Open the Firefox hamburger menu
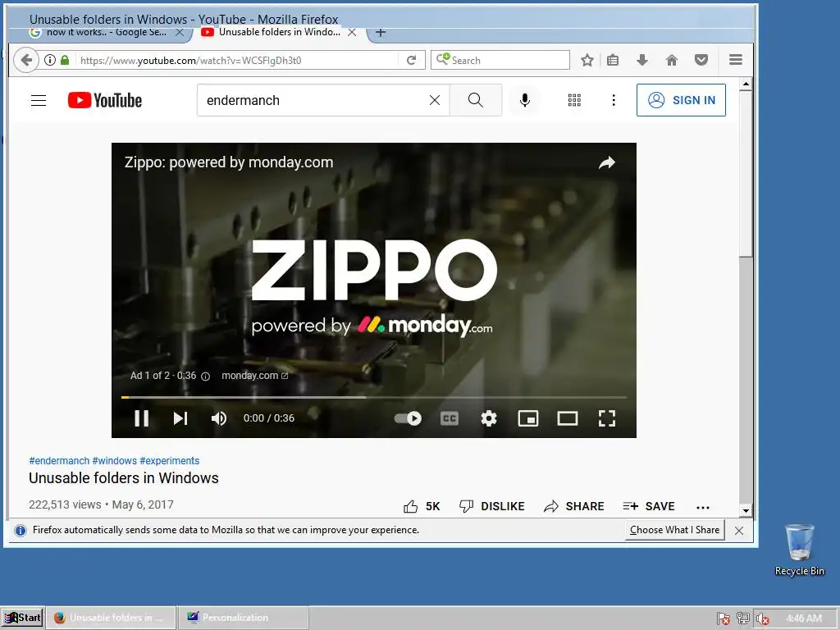The height and width of the screenshot is (630, 840). tap(736, 60)
